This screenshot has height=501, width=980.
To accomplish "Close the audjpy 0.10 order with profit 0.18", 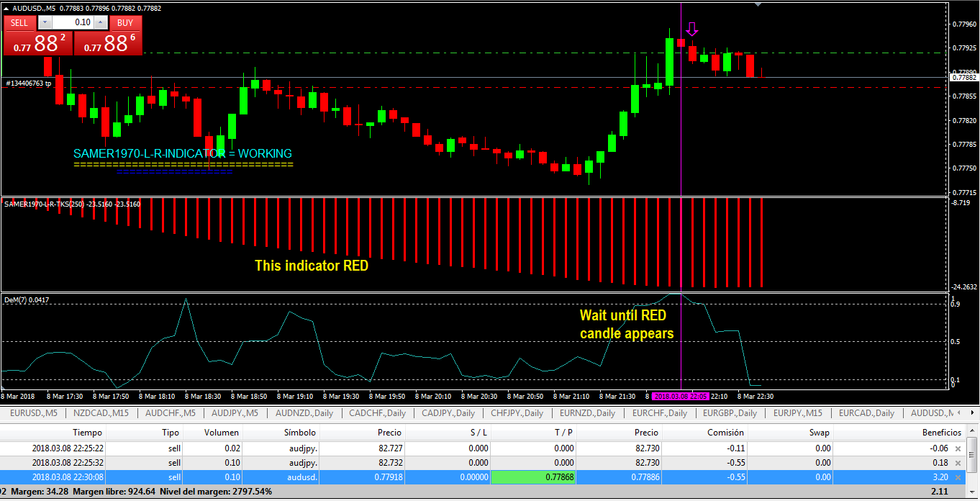I will tap(957, 463).
